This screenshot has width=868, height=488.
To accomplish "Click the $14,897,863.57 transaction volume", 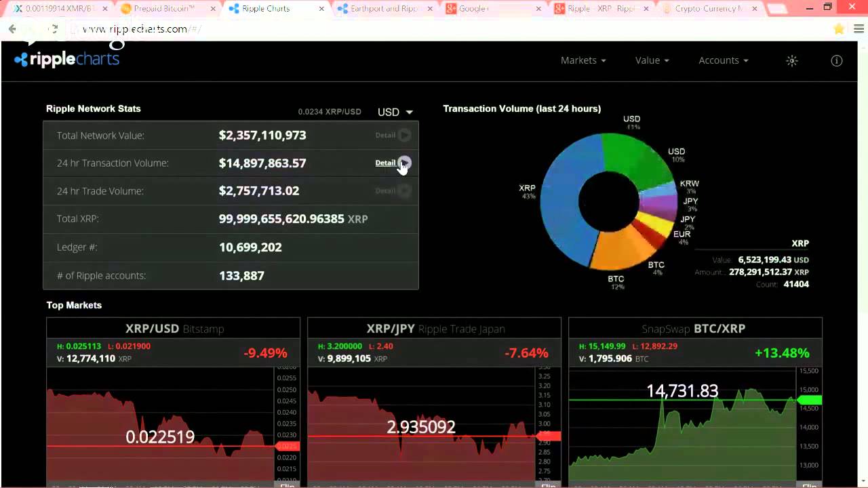I will (262, 163).
